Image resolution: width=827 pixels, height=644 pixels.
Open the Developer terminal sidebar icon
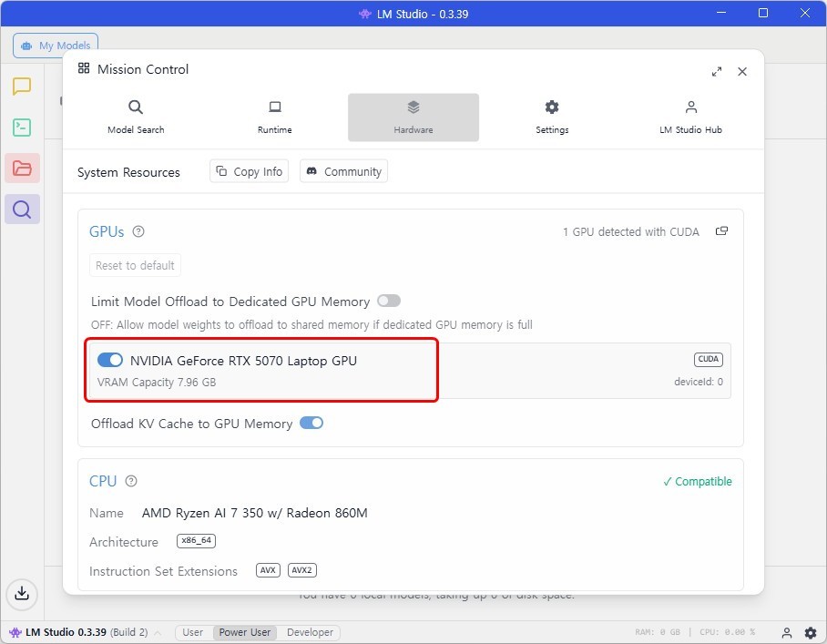tap(22, 128)
